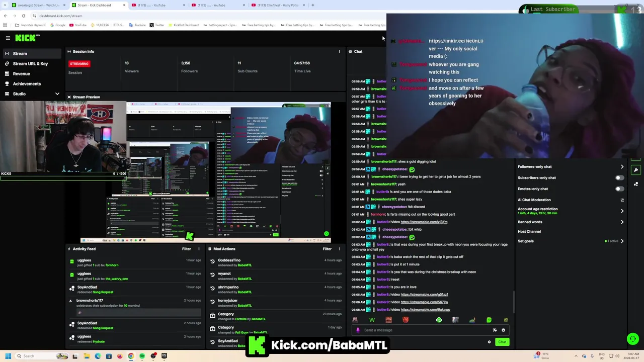Open the Stream sidebar item

click(x=32, y=53)
